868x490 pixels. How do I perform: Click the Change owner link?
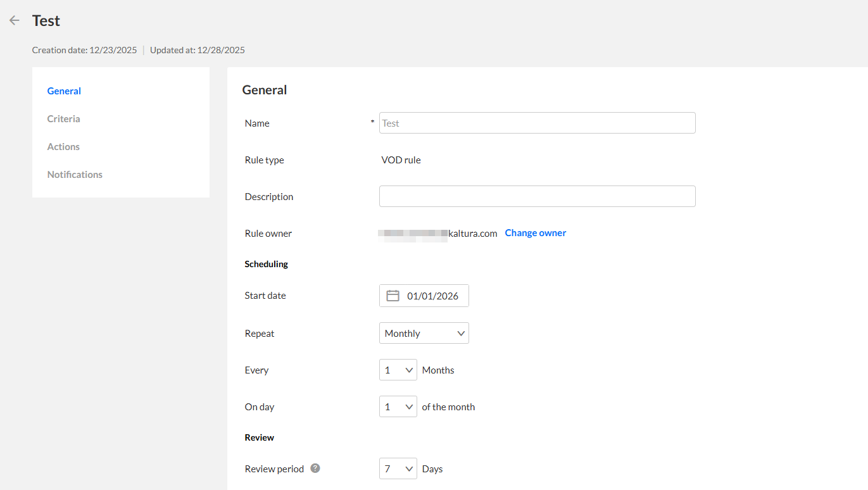click(535, 233)
